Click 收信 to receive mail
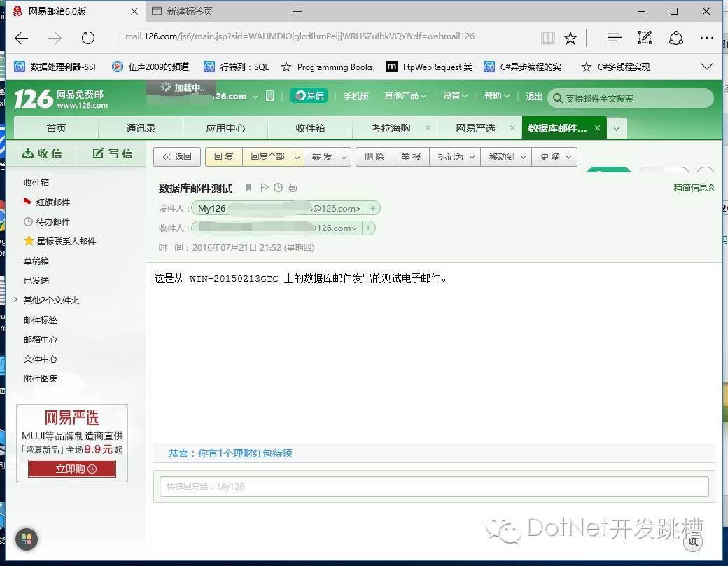This screenshot has width=728, height=566. (42, 153)
